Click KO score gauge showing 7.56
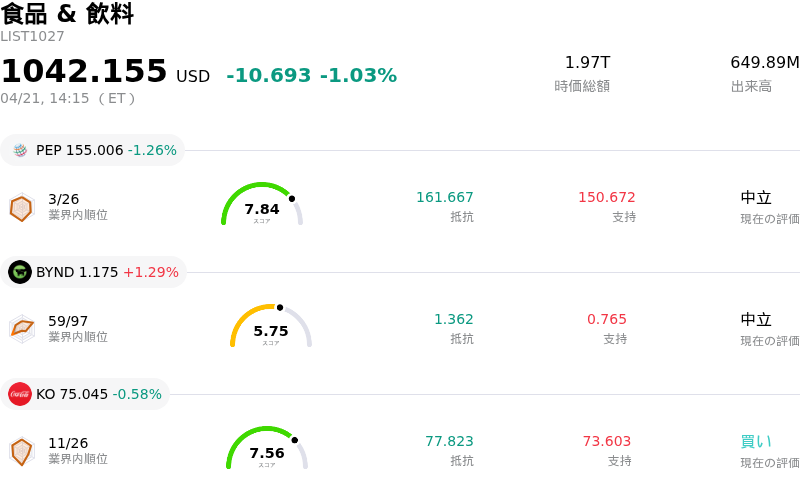 coord(267,449)
